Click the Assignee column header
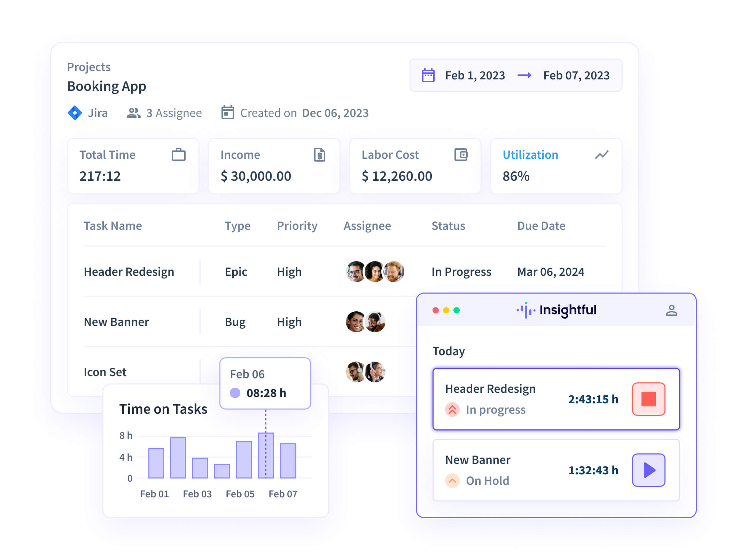747x560 pixels. (x=367, y=226)
